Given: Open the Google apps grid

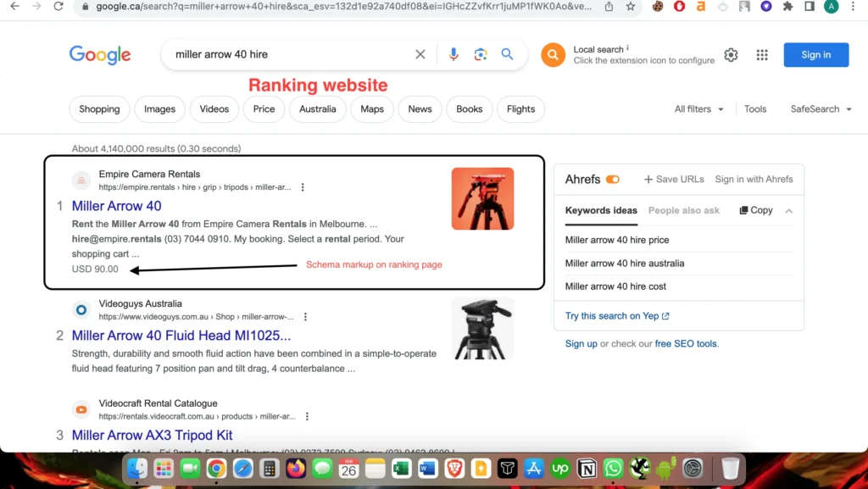Looking at the screenshot, I should pos(762,55).
